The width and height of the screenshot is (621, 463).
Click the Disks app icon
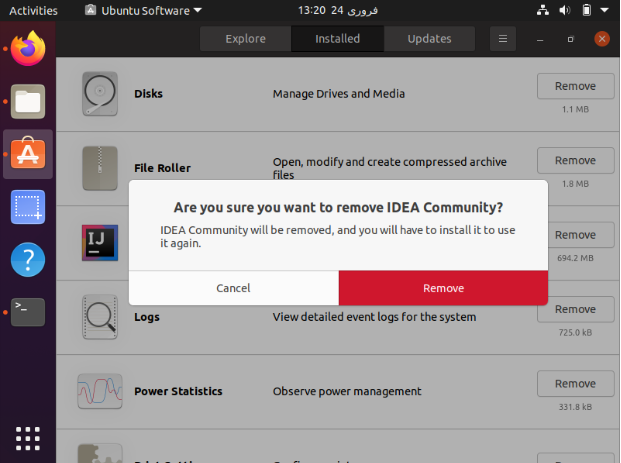click(x=100, y=94)
